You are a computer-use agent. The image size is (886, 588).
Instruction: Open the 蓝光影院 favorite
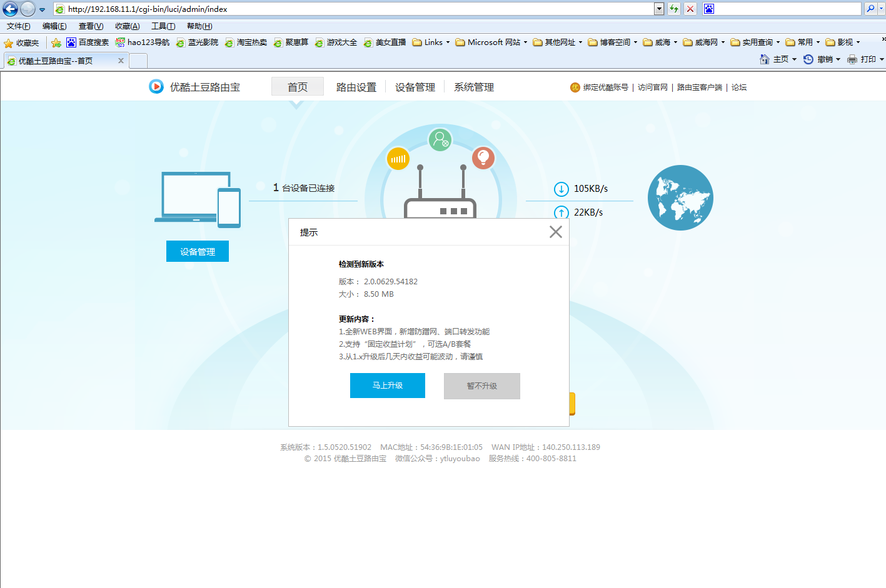pos(197,42)
